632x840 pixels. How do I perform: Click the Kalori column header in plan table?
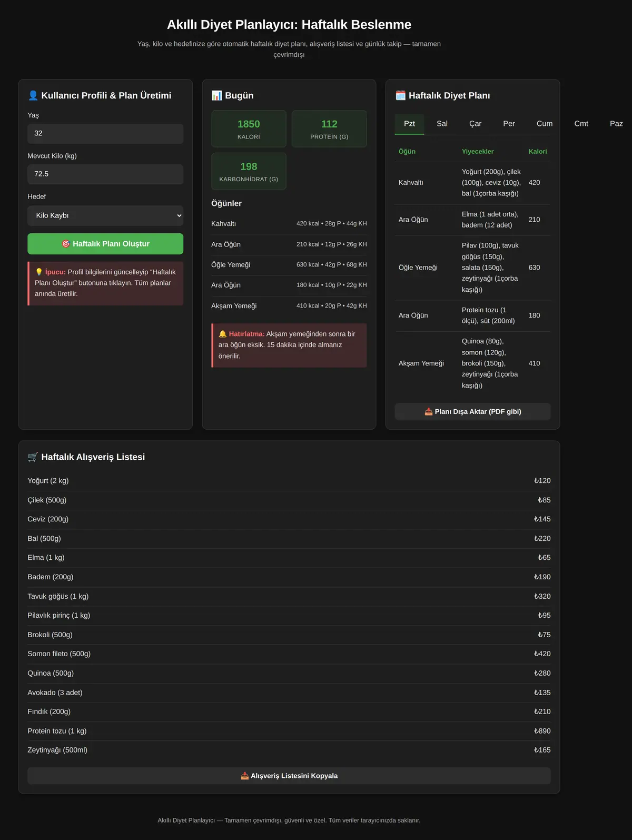[x=538, y=152]
